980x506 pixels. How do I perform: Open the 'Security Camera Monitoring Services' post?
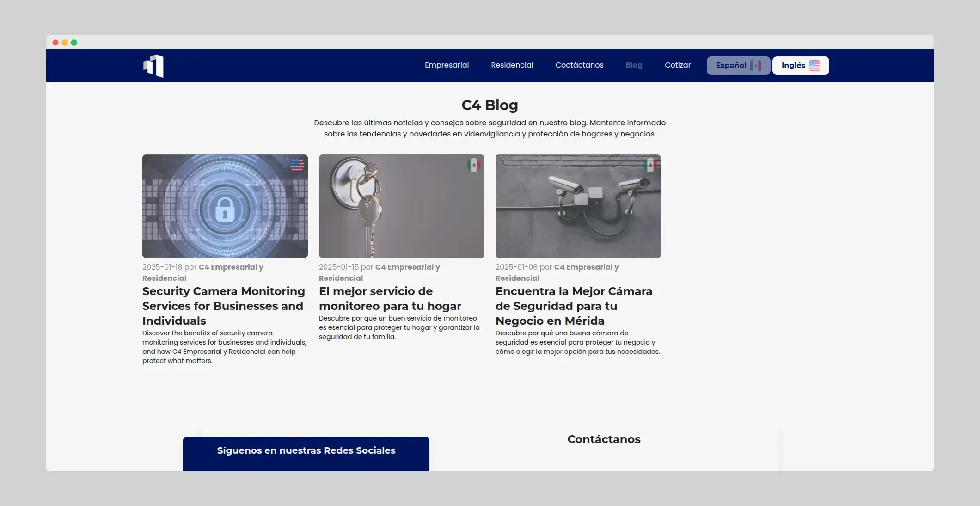point(223,306)
